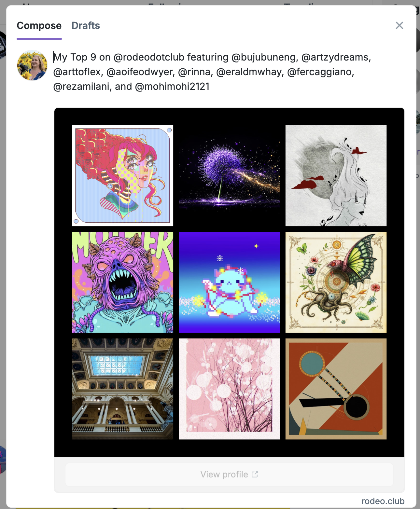Open the geometric abstract red artwork
420x509 pixels.
pos(336,389)
